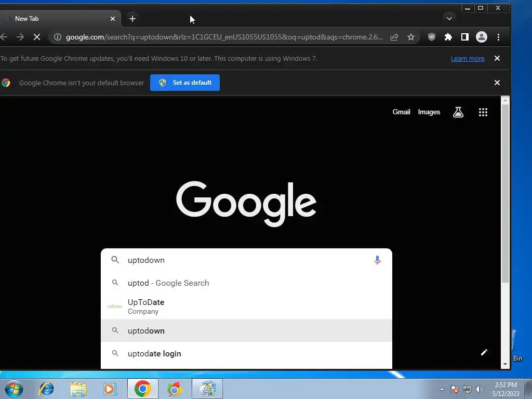The width and height of the screenshot is (532, 399).
Task: Start voice search with the microphone
Action: click(377, 260)
